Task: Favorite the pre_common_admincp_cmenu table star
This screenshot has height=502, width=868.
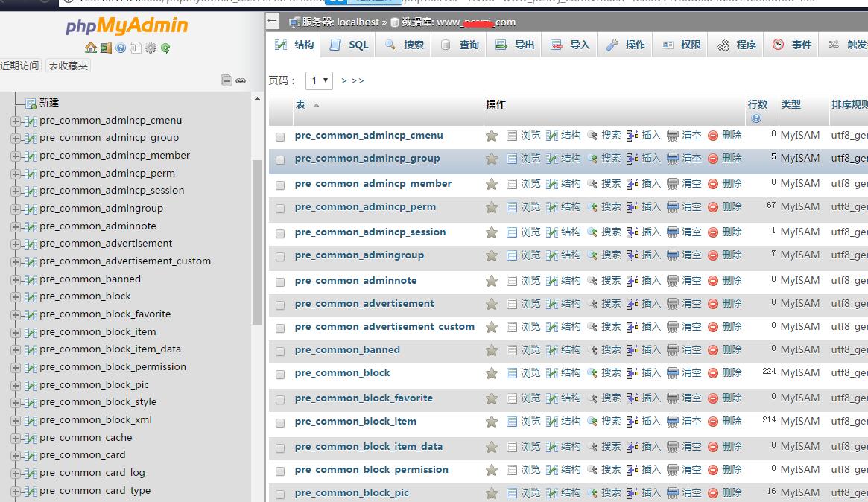Action: [x=492, y=136]
